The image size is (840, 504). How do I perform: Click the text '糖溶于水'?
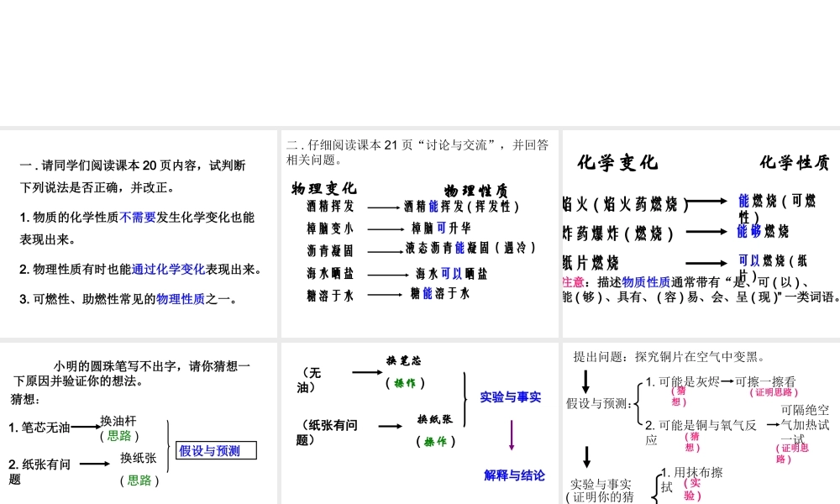coord(330,295)
